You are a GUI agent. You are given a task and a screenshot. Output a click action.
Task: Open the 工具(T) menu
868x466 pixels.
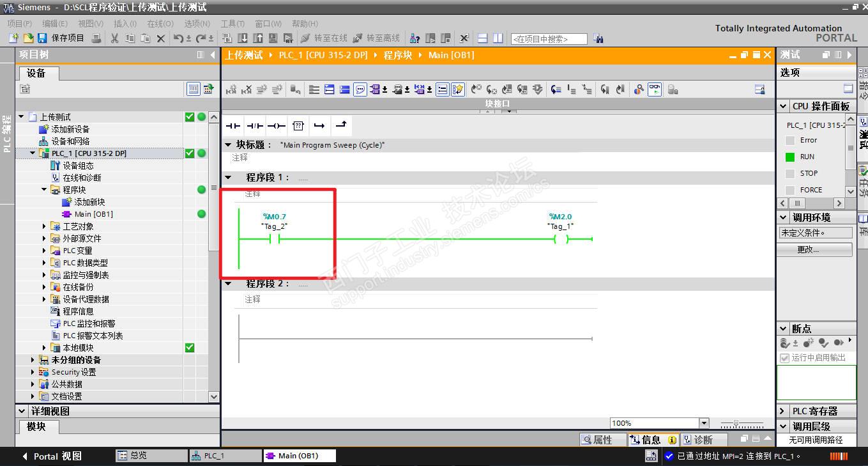(x=232, y=24)
